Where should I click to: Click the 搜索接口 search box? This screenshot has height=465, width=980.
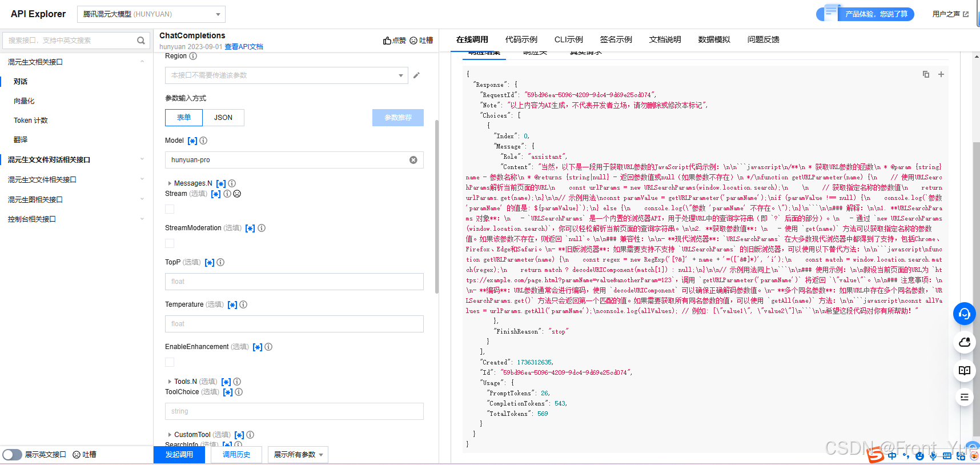coord(77,41)
